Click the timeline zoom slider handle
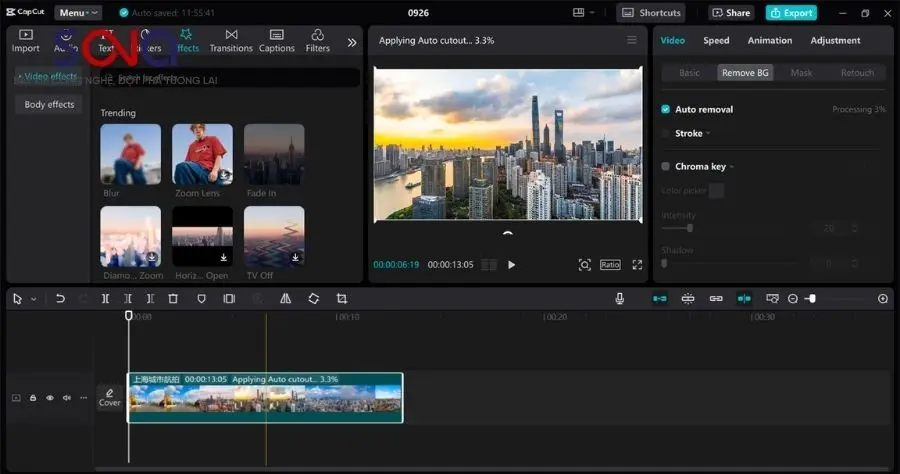The image size is (900, 474). click(x=811, y=299)
